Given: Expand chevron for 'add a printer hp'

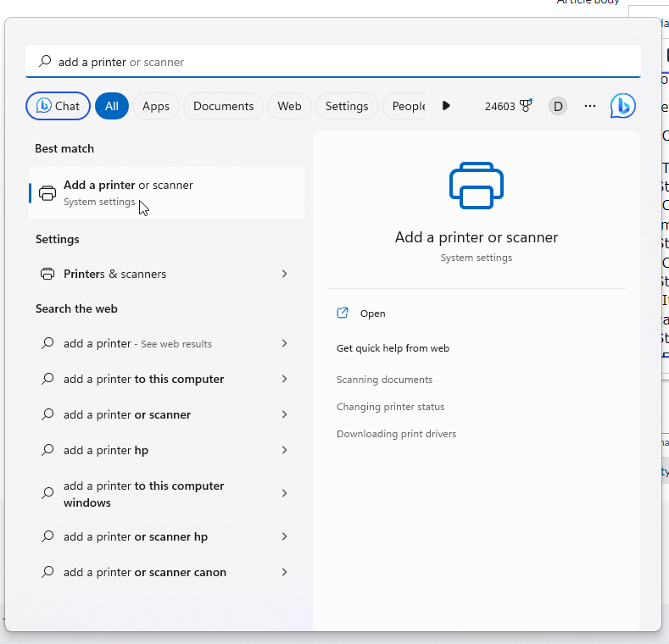Looking at the screenshot, I should [x=284, y=450].
